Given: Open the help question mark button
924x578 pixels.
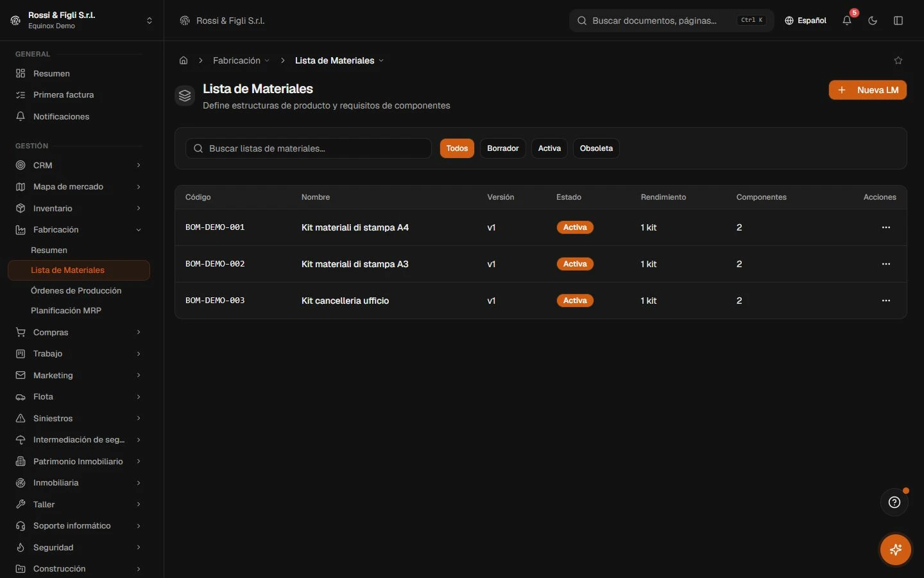Looking at the screenshot, I should pyautogui.click(x=894, y=502).
